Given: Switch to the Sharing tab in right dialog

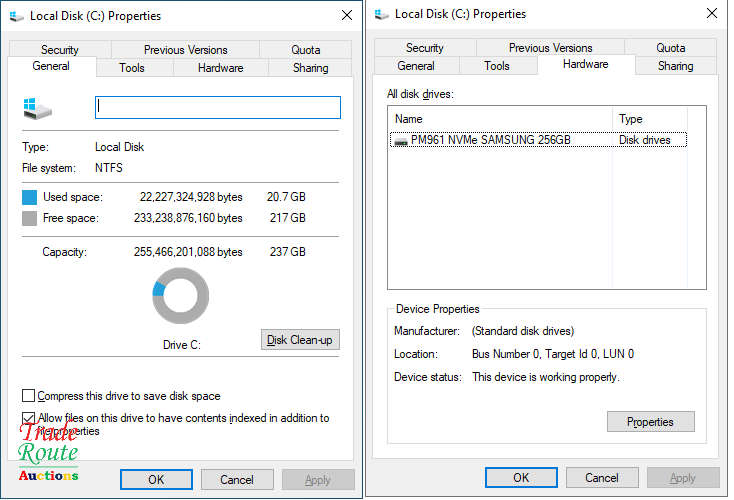Looking at the screenshot, I should coord(675,66).
